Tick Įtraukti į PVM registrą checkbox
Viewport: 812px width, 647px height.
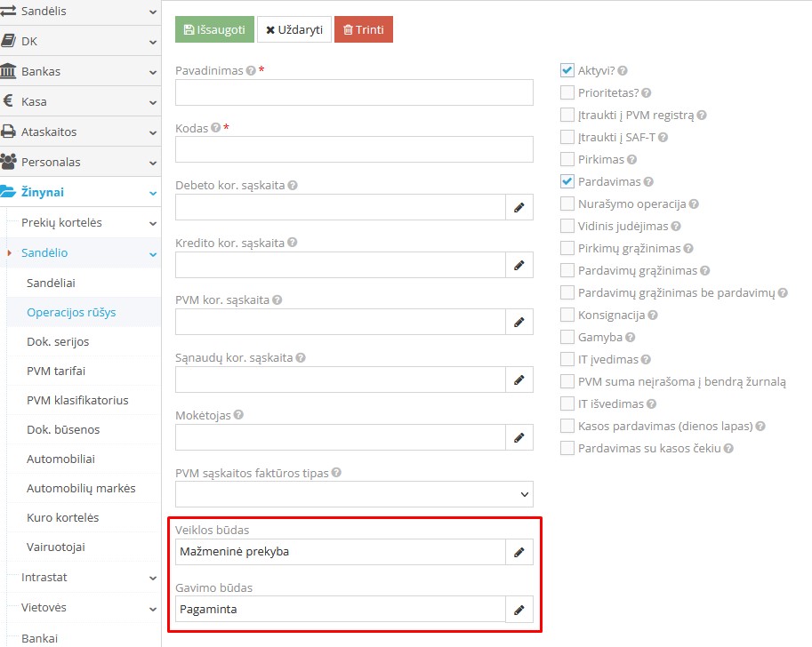567,115
